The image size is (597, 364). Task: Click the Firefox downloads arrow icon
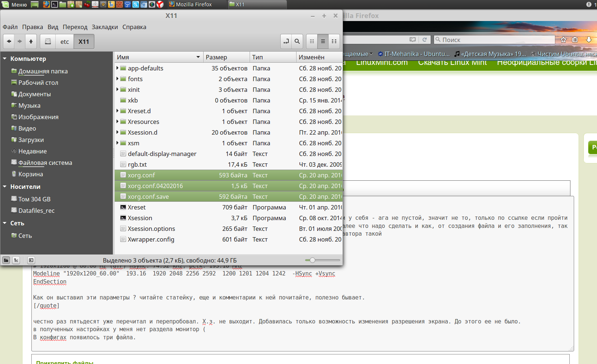point(589,40)
